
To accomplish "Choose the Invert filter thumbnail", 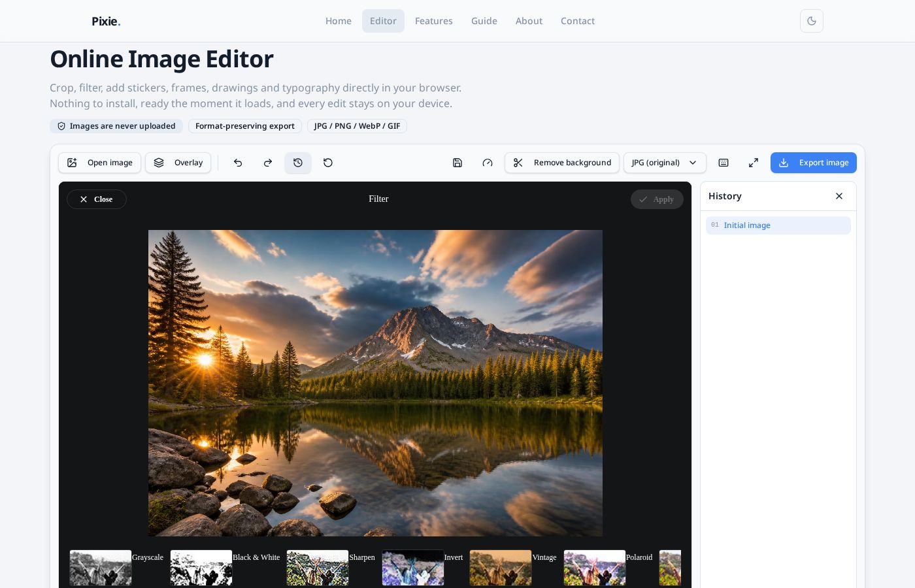I will point(413,568).
